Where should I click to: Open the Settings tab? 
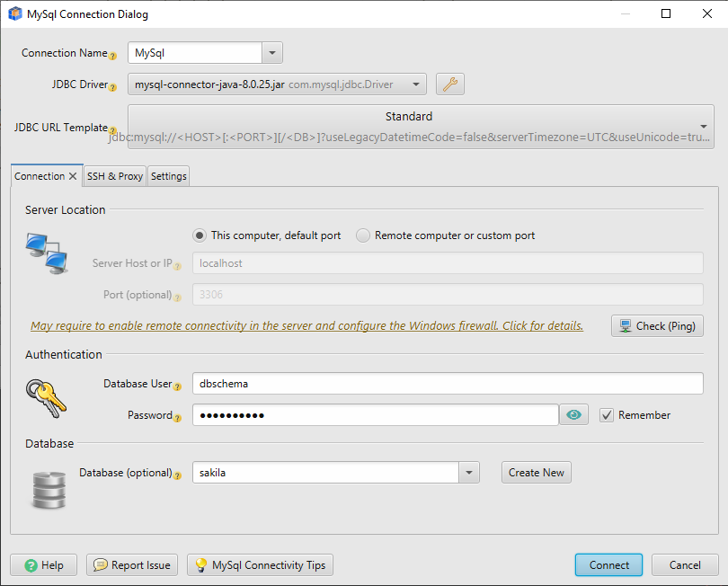point(169,176)
